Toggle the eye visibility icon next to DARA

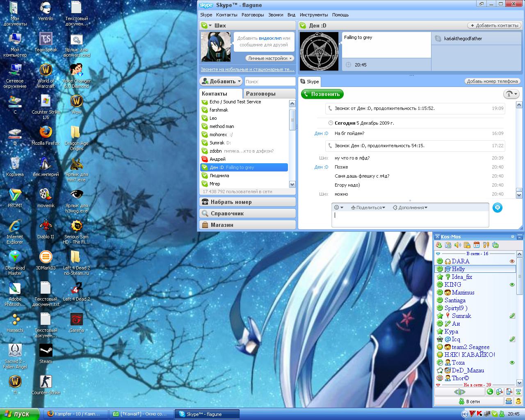click(x=512, y=261)
